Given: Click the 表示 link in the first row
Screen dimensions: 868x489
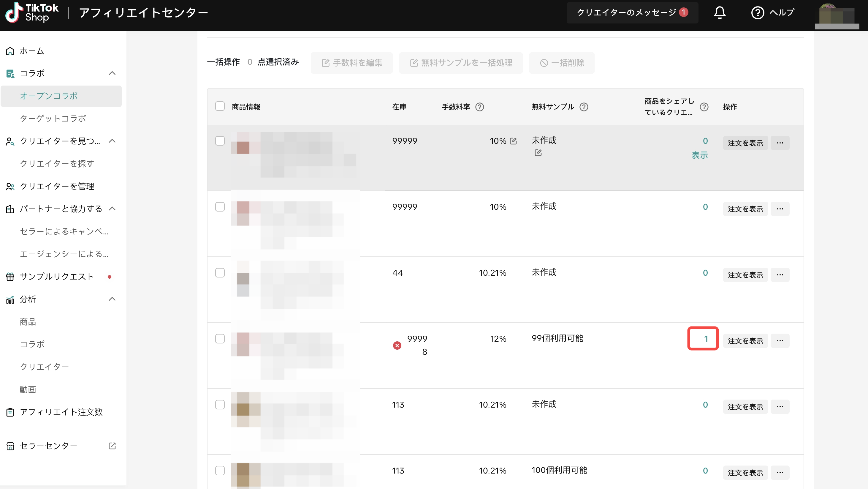Looking at the screenshot, I should (x=699, y=155).
